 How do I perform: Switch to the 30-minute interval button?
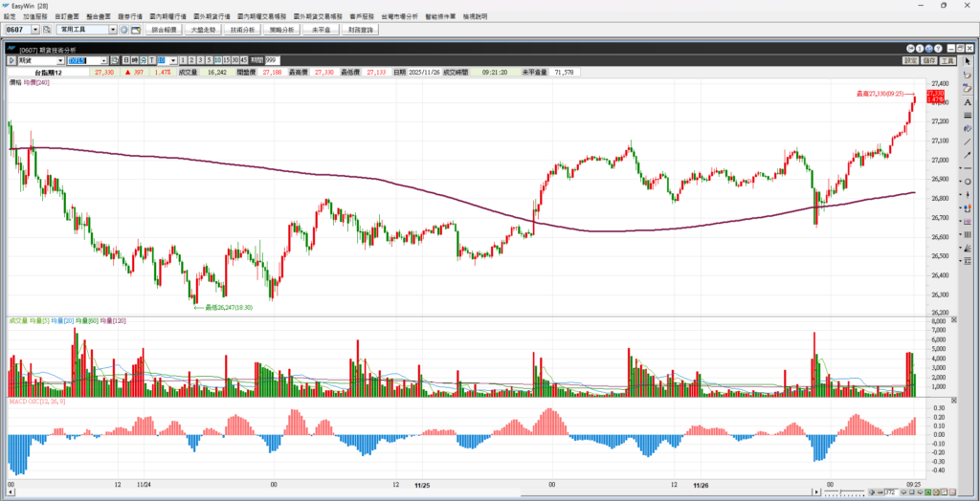point(234,60)
